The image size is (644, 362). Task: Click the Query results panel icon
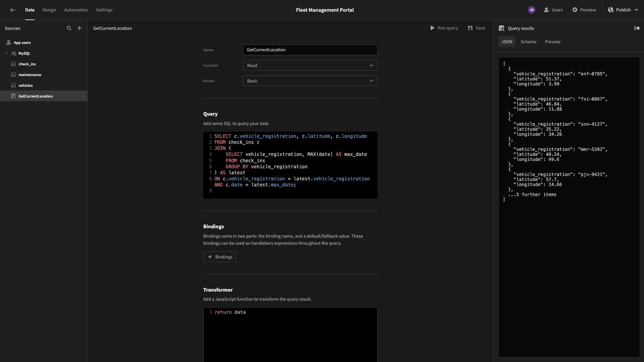click(501, 28)
